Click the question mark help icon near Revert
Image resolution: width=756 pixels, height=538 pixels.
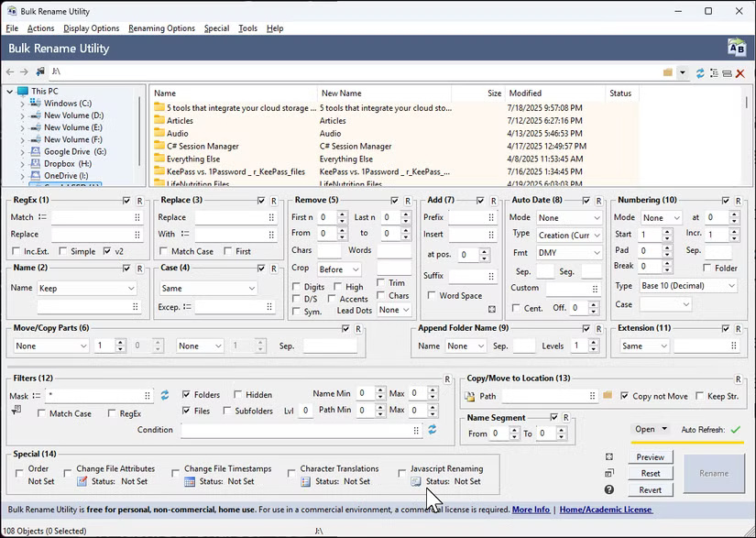608,489
